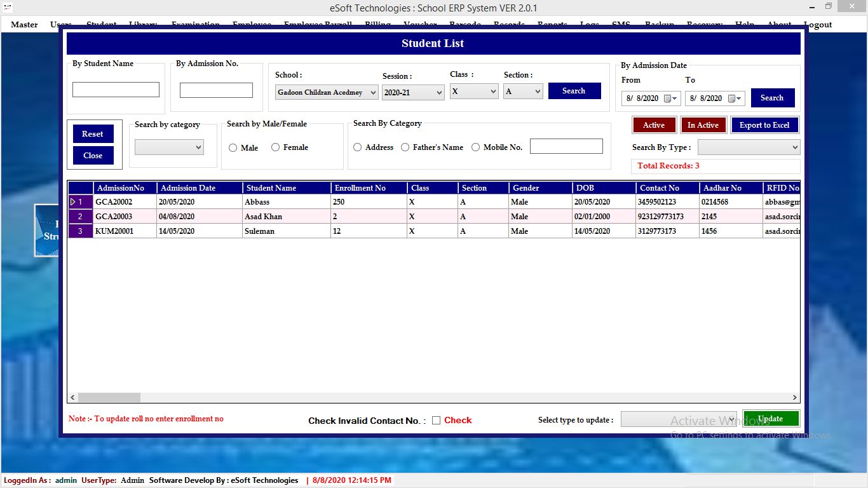868x488 pixels.
Task: Open the Master menu
Action: tap(24, 25)
